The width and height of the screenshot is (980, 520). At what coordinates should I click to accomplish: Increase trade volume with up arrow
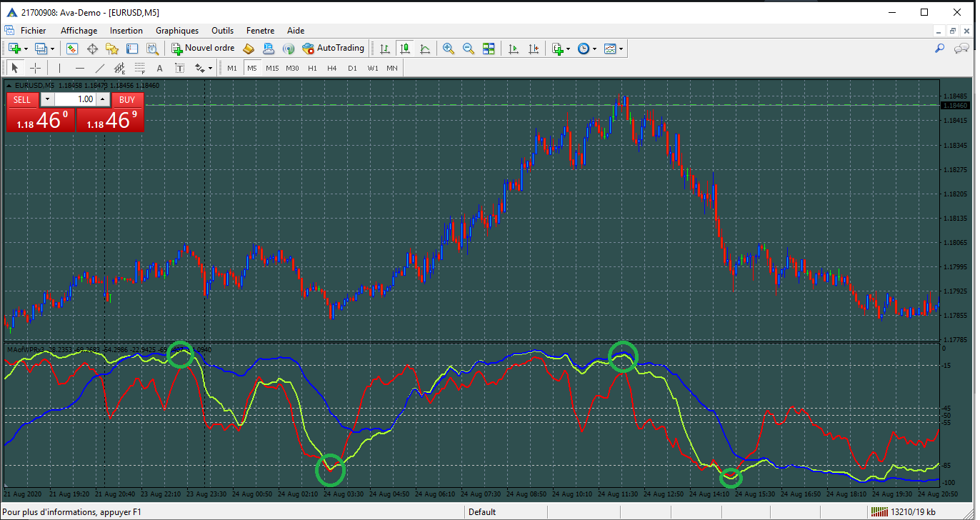click(103, 99)
